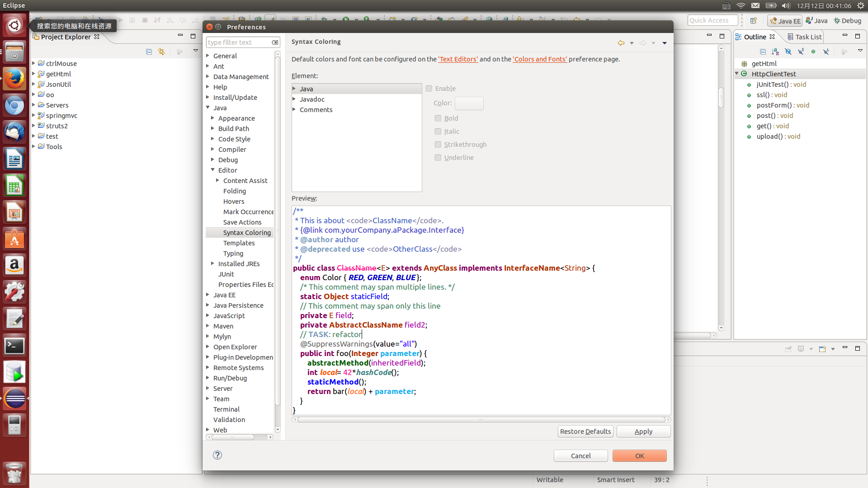Expand General in preferences tree
This screenshot has height=488, width=868.
[x=208, y=56]
